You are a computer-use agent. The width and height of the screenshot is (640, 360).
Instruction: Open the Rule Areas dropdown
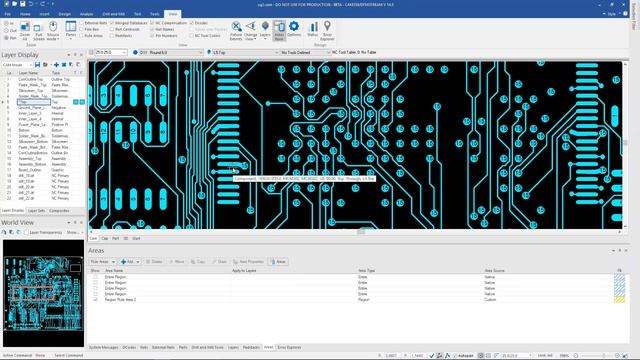click(102, 261)
